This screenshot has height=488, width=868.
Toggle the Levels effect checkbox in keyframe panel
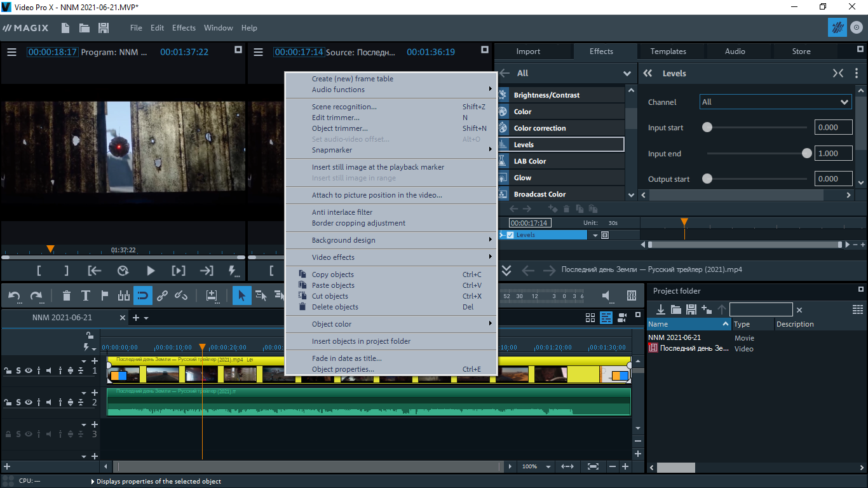[x=510, y=235]
